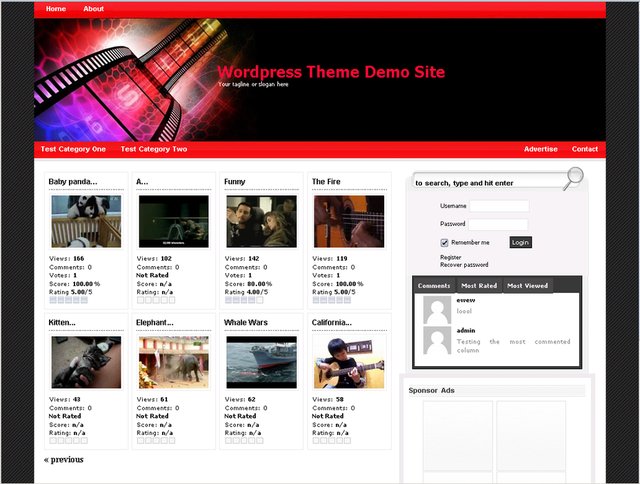The width and height of the screenshot is (640, 484).
Task: Open the Whale Wars video thumbnail
Action: [262, 362]
